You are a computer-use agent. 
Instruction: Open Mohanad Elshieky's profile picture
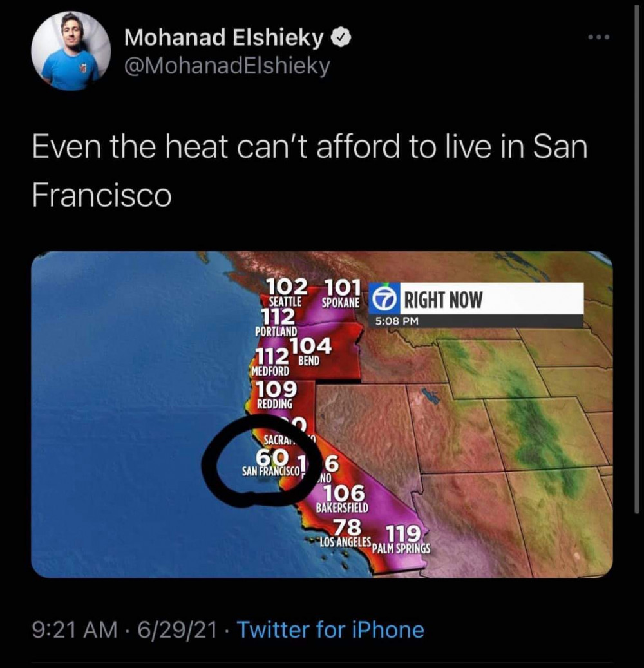[x=71, y=51]
